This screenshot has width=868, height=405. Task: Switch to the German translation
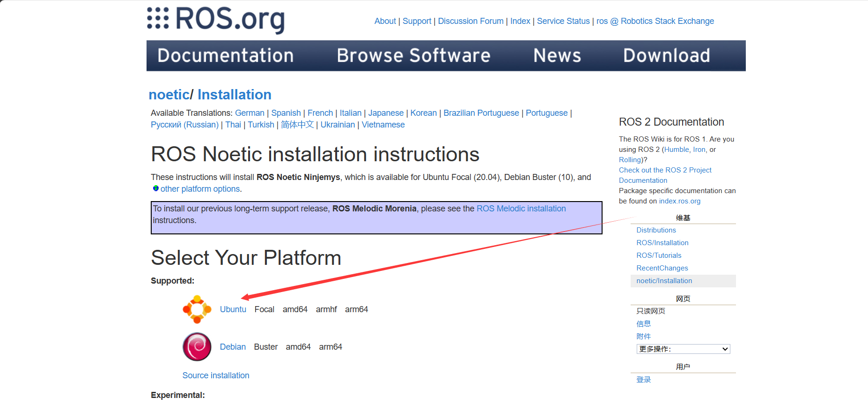tap(250, 113)
